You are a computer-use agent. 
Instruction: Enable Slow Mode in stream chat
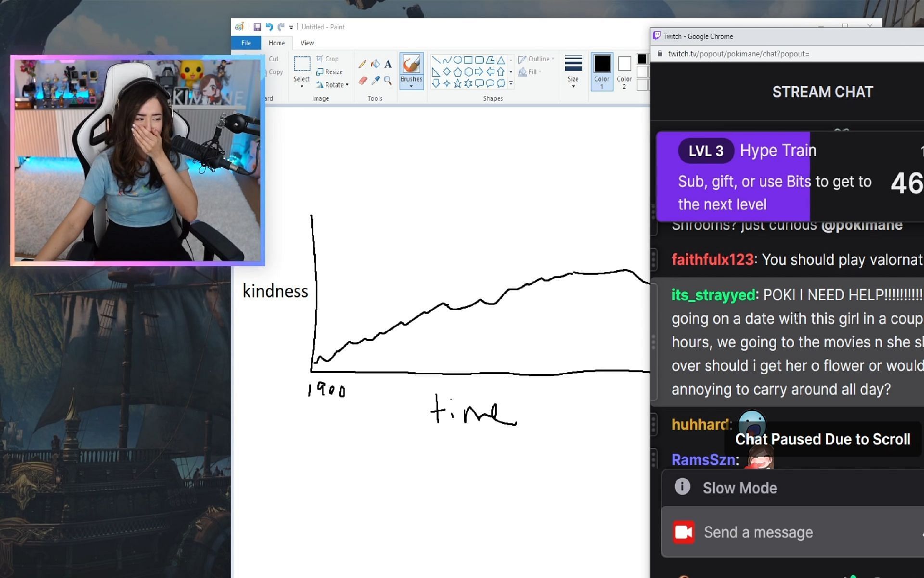click(740, 487)
